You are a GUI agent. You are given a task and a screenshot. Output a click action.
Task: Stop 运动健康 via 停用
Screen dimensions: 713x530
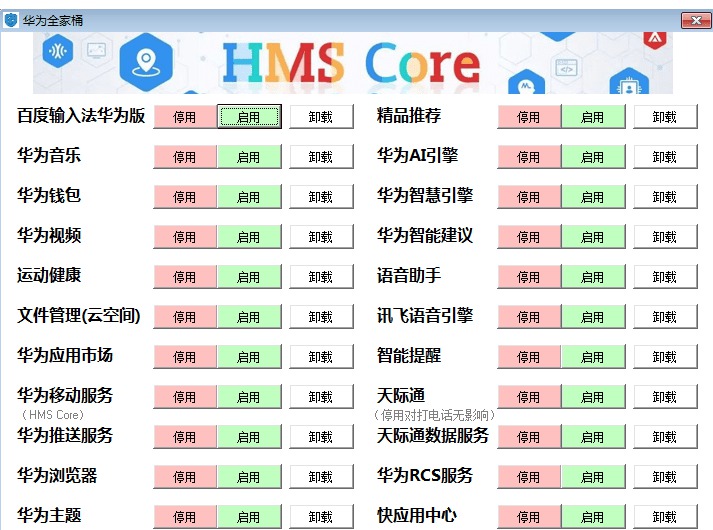[185, 277]
